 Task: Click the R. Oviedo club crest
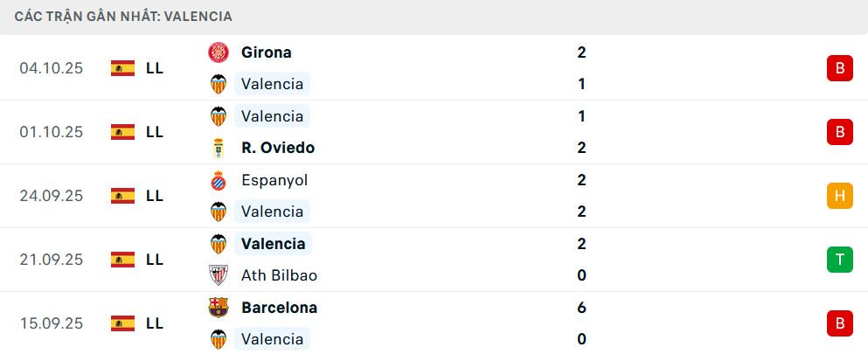[218, 148]
